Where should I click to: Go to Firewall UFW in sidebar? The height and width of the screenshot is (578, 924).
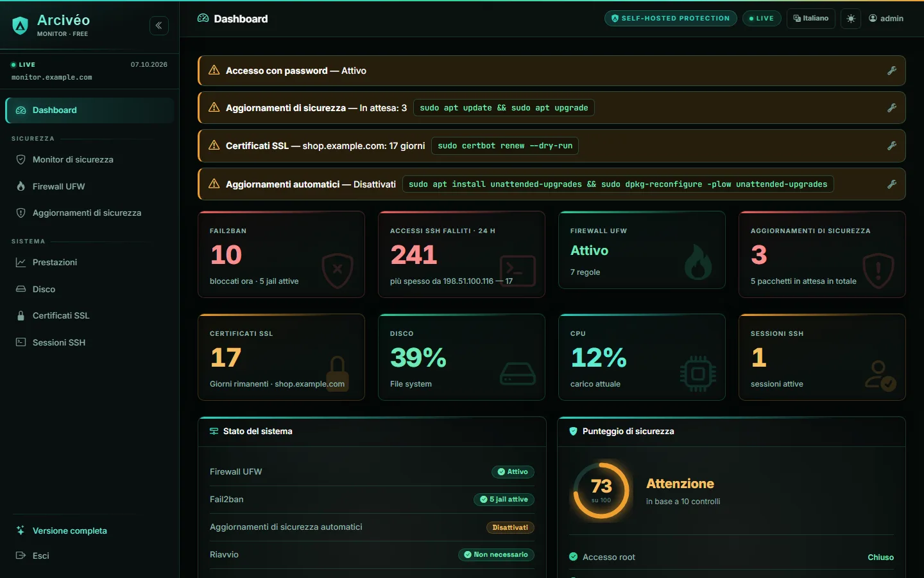[x=90, y=187]
